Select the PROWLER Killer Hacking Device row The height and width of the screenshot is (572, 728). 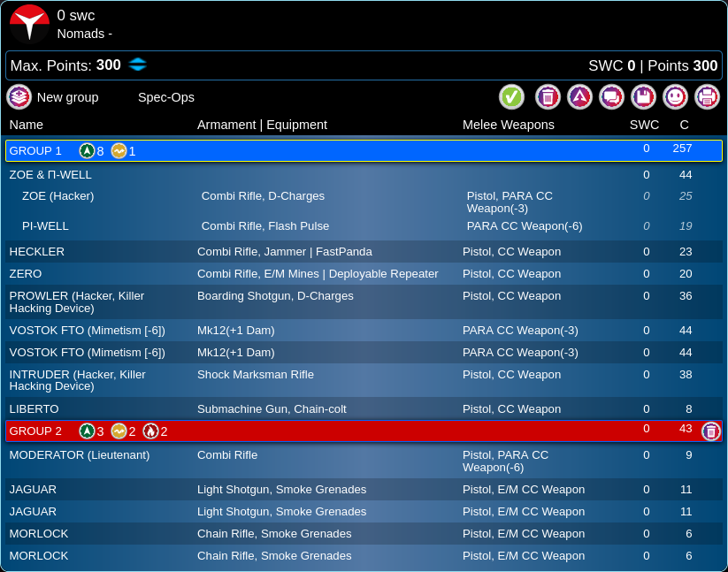(364, 302)
